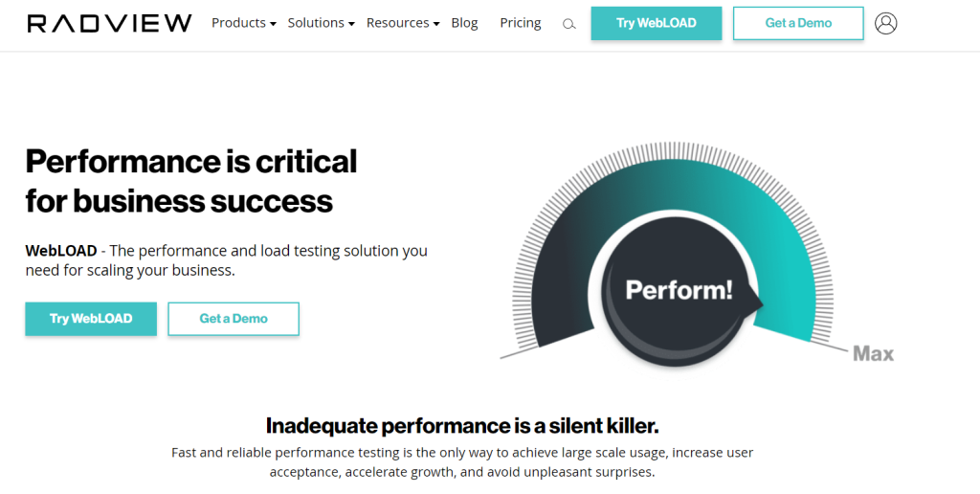Click Try WebLOAD below the hero text

[x=91, y=319]
